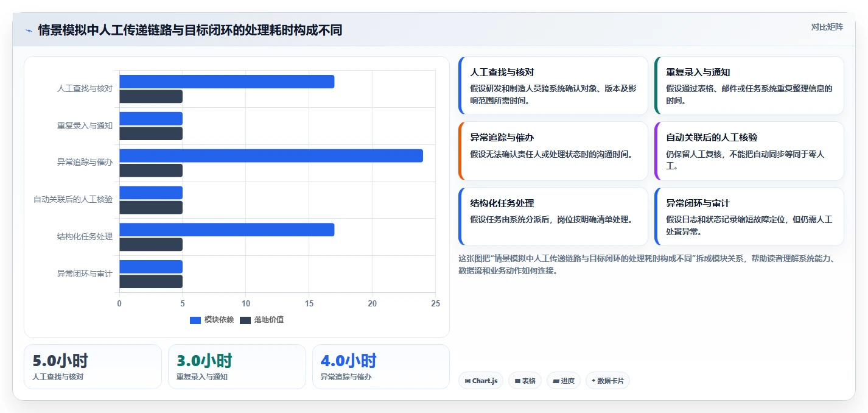Click the dark bar for 结构化任务处理

pyautogui.click(x=151, y=244)
